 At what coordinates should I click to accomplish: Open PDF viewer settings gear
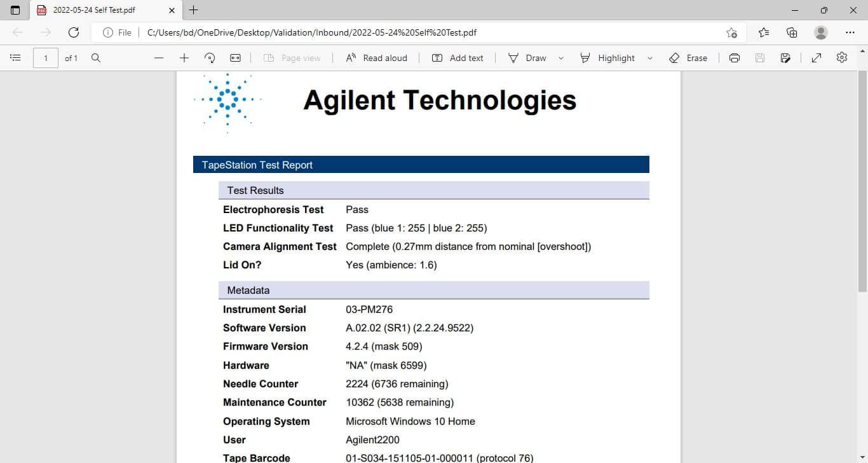click(x=842, y=58)
